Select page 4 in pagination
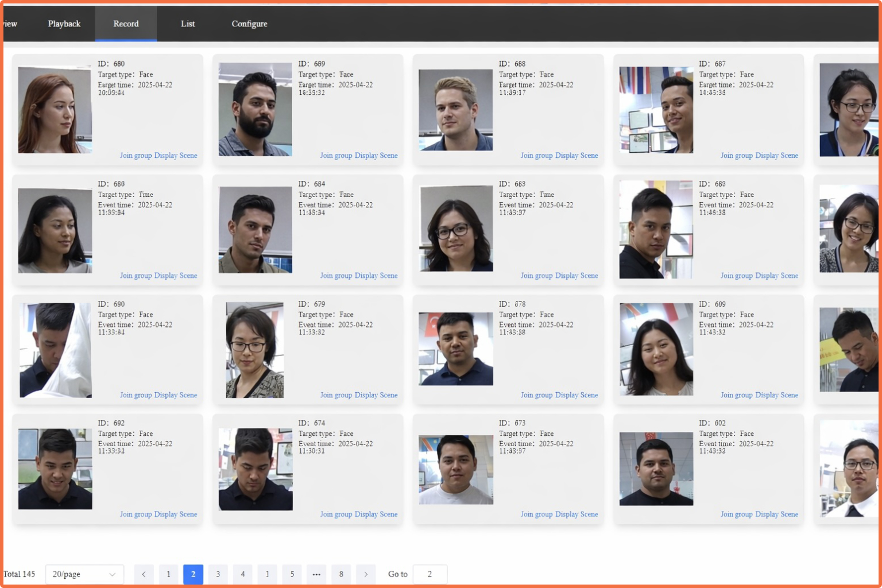 point(243,574)
